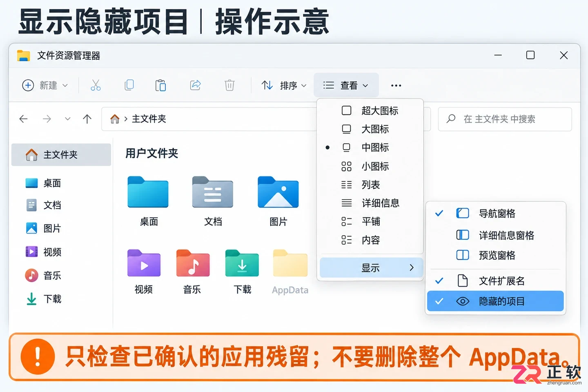Select the hidden AppData folder

[x=290, y=272]
